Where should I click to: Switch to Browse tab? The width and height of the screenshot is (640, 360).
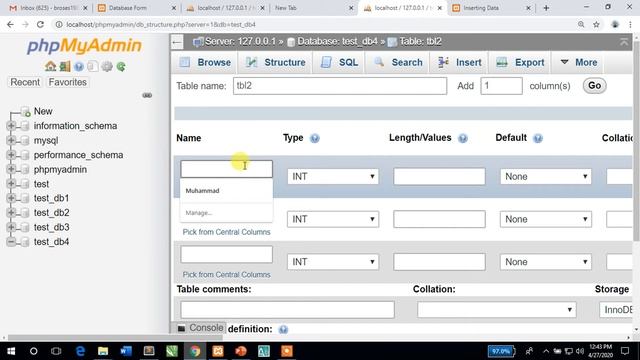205,62
